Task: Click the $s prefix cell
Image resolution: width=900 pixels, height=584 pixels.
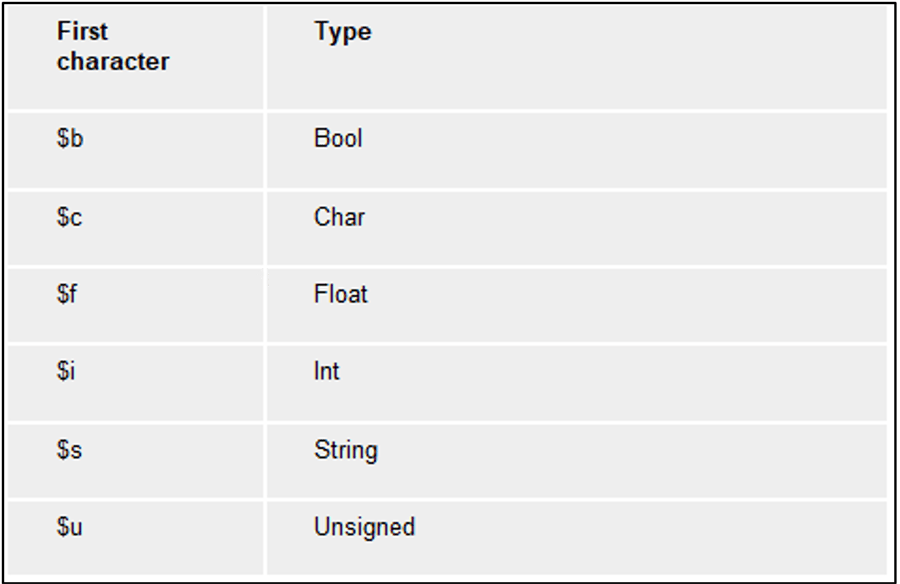Action: [x=135, y=461]
